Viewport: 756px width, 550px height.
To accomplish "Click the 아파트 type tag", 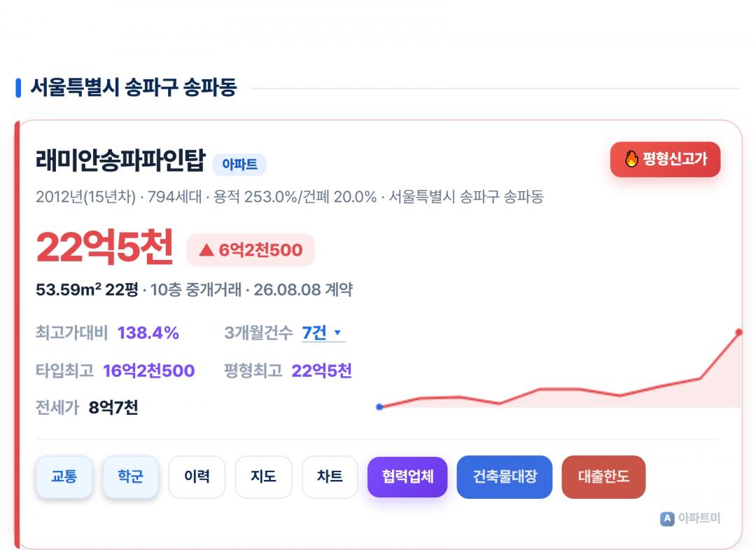I will [x=239, y=165].
